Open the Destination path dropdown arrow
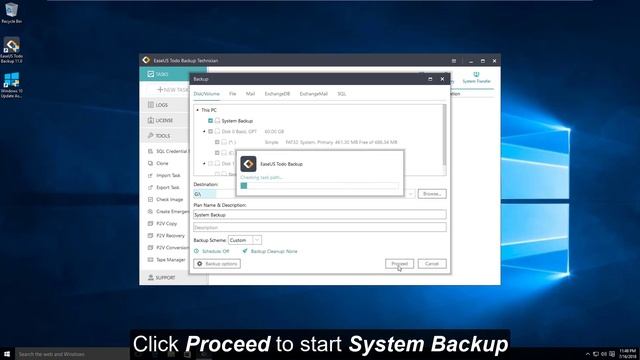This screenshot has width=640, height=360. tap(410, 194)
